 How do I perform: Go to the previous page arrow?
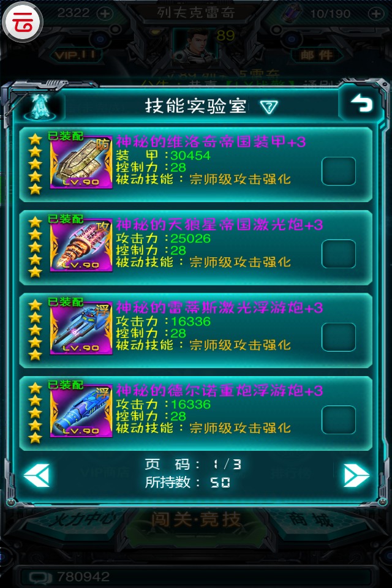[x=36, y=475]
